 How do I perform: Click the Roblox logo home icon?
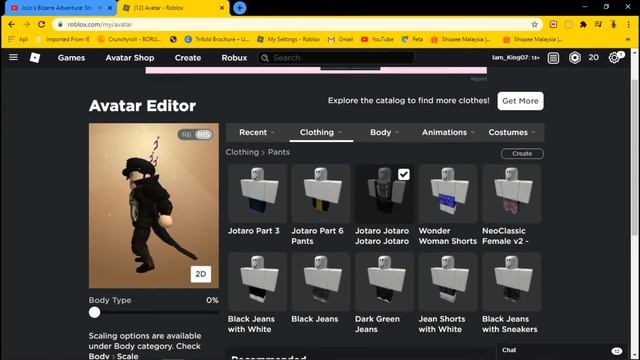click(x=35, y=58)
